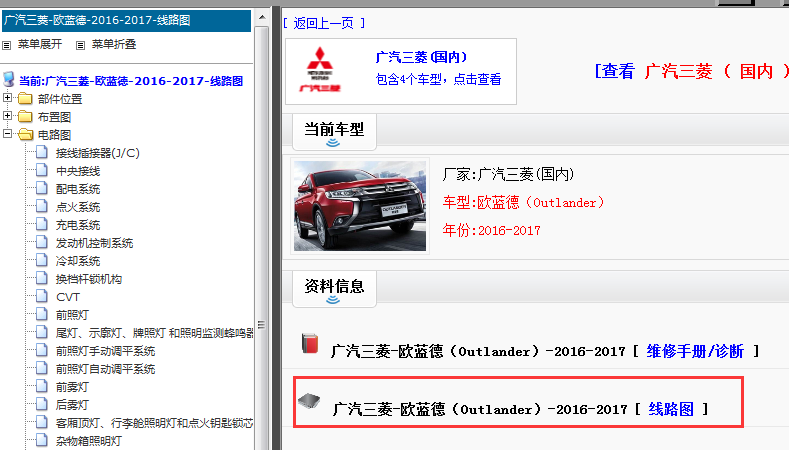Collapse the 电路图 tree node
This screenshot has width=789, height=450.
point(8,134)
